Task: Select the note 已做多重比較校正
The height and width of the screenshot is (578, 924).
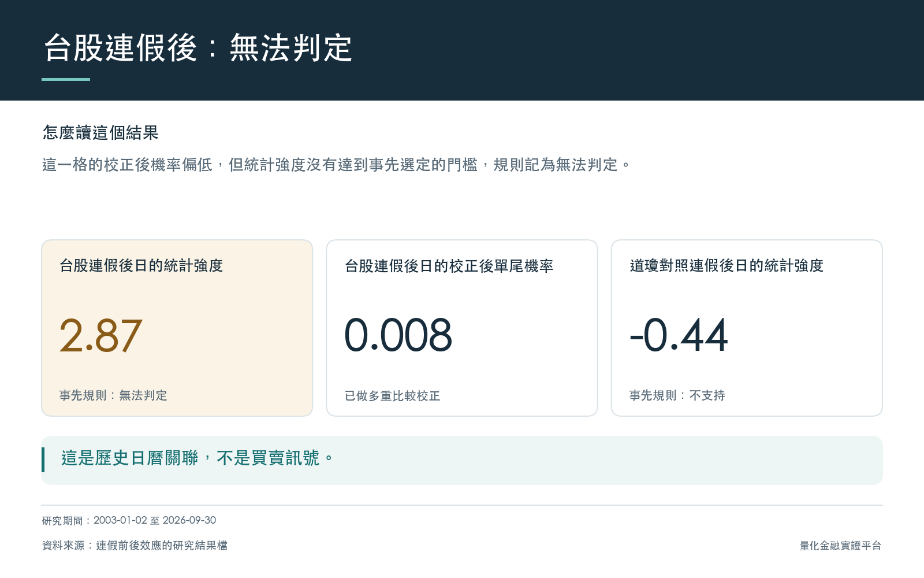Action: pyautogui.click(x=392, y=396)
